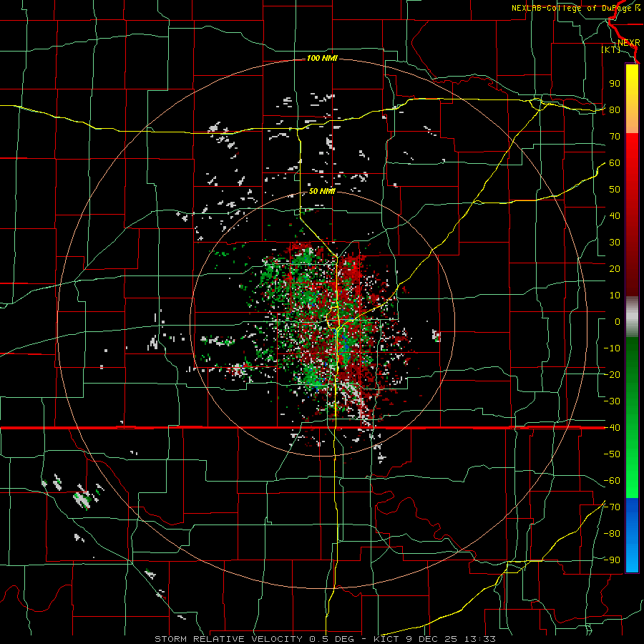
Task: Click the -40 value on velocity scale
Action: [x=612, y=428]
